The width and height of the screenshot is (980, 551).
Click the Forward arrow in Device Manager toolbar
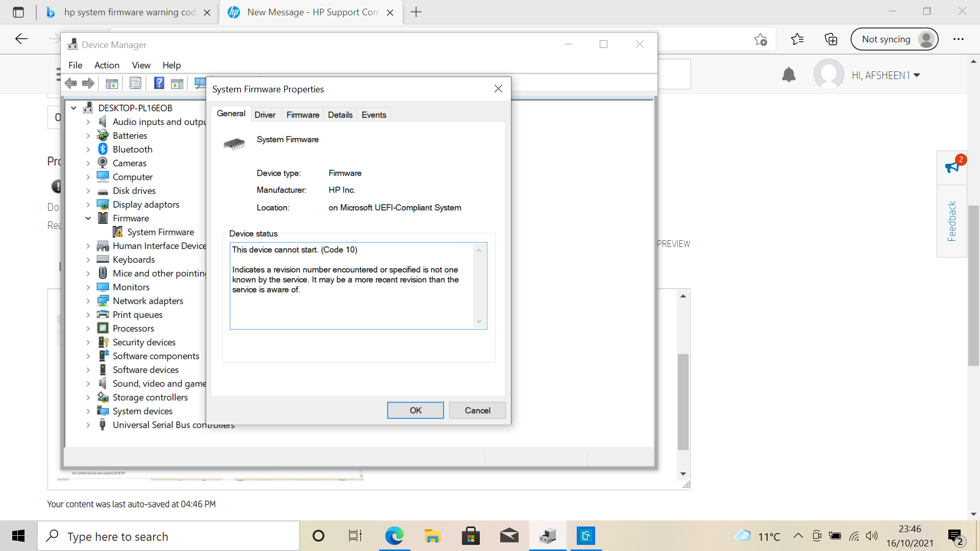click(88, 83)
